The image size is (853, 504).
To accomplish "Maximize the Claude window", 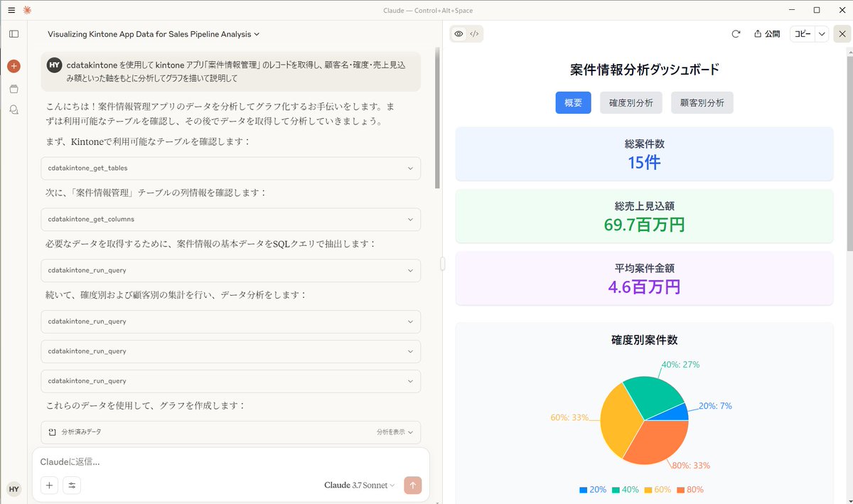I will pos(817,10).
